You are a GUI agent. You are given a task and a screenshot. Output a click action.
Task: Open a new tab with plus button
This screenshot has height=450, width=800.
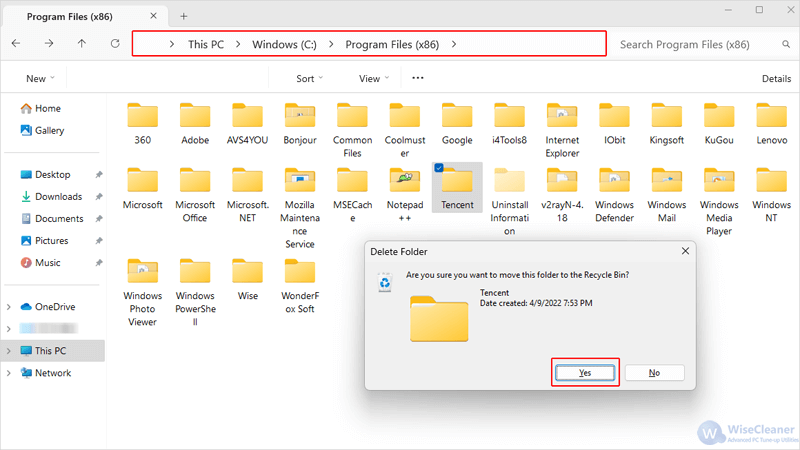[x=184, y=16]
